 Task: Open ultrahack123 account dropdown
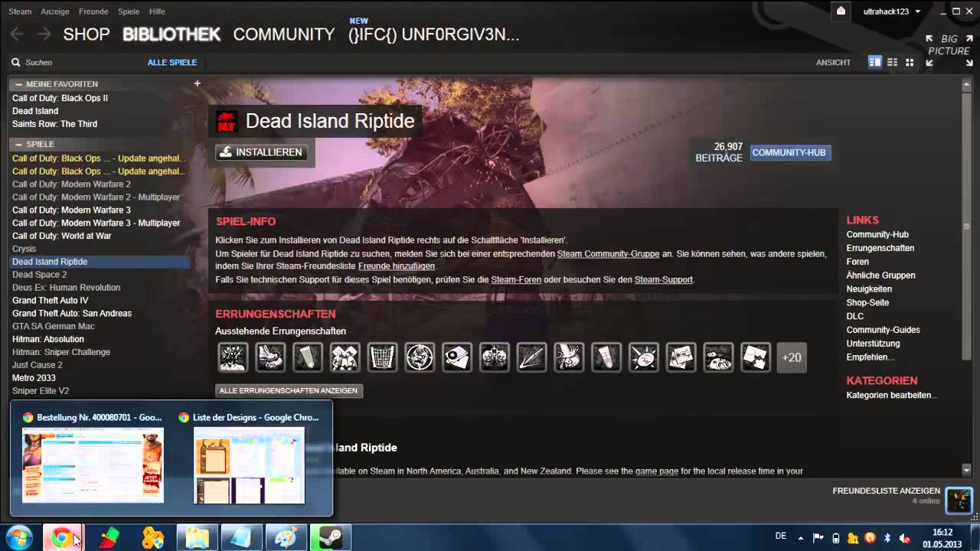click(x=891, y=11)
